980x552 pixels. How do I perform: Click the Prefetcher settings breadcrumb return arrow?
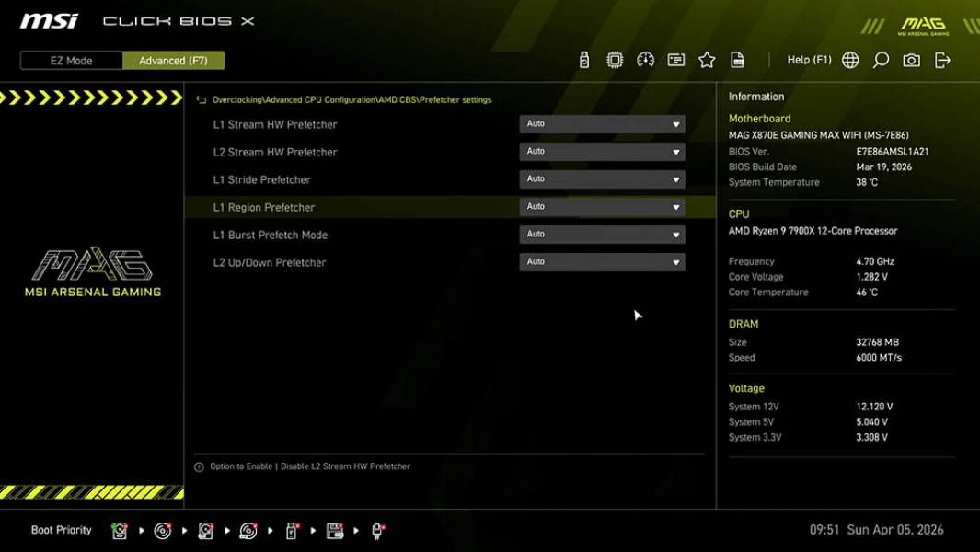(x=200, y=99)
